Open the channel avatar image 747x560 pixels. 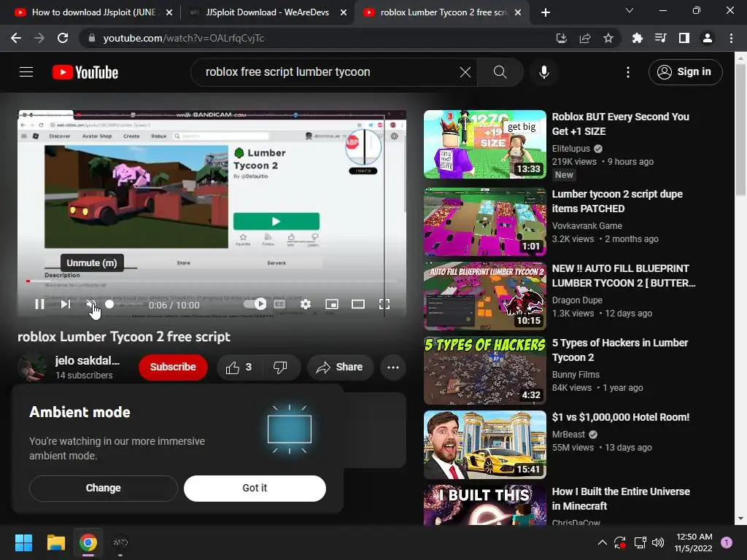(32, 367)
